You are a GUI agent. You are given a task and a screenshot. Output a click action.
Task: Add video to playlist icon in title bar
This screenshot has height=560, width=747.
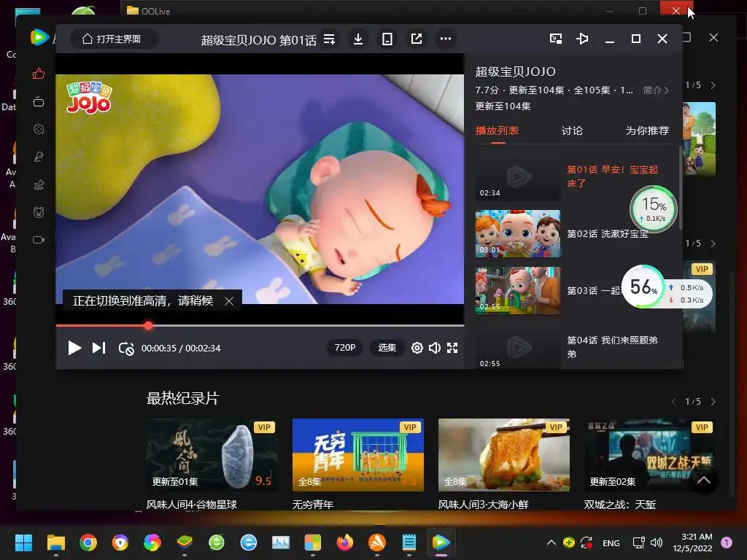click(x=329, y=39)
